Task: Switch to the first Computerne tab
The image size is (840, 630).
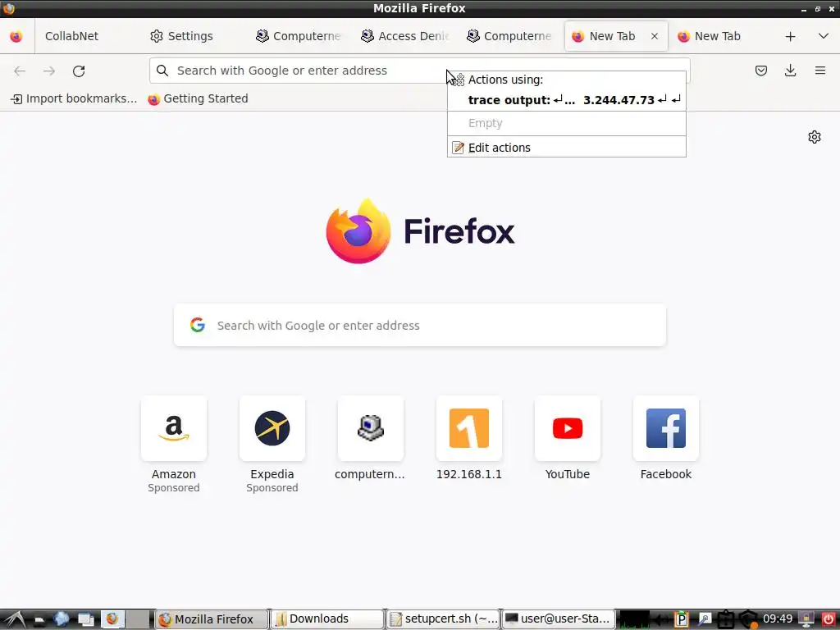Action: click(299, 36)
